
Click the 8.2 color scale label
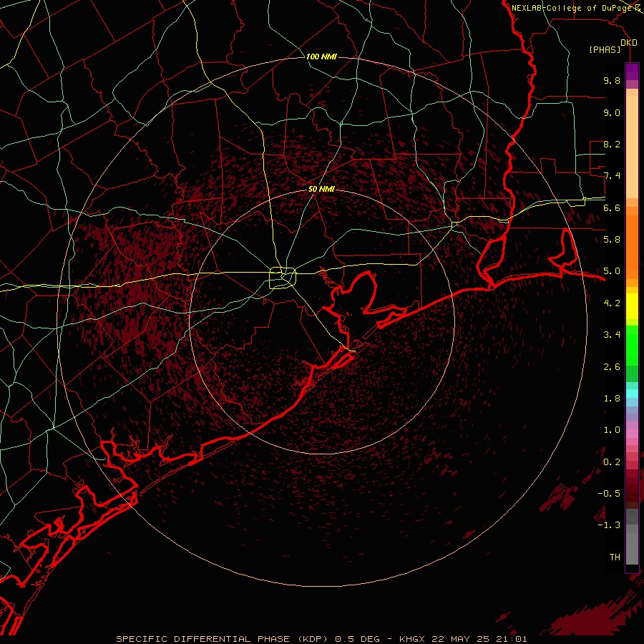tap(612, 144)
